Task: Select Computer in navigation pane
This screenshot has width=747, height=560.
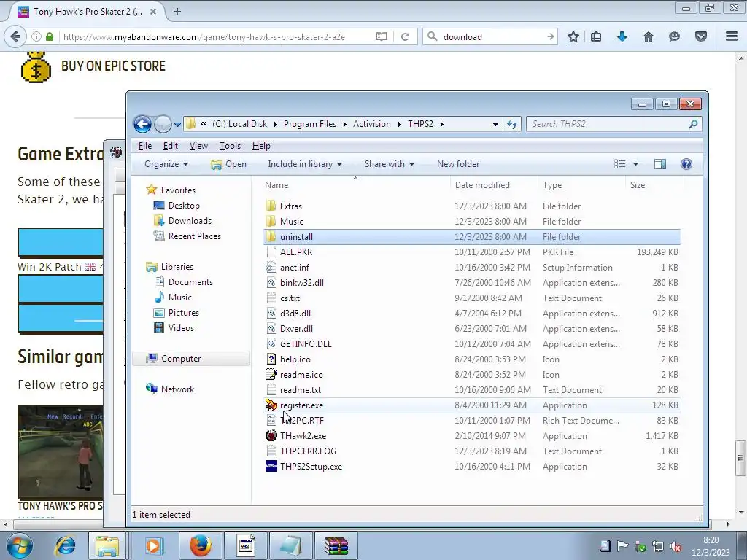Action: (x=181, y=359)
